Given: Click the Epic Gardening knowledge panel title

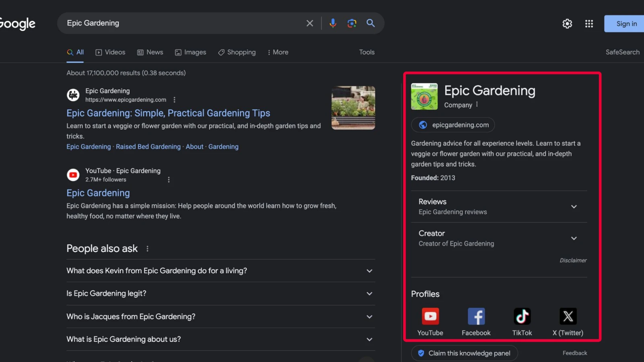Looking at the screenshot, I should [490, 91].
